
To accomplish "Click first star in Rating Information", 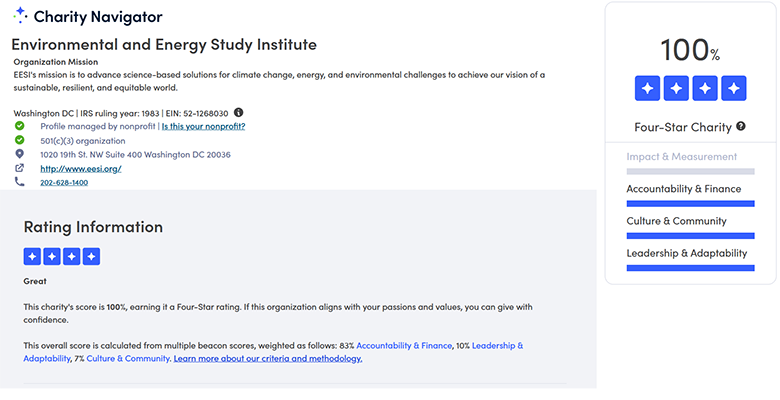I will (x=32, y=257).
